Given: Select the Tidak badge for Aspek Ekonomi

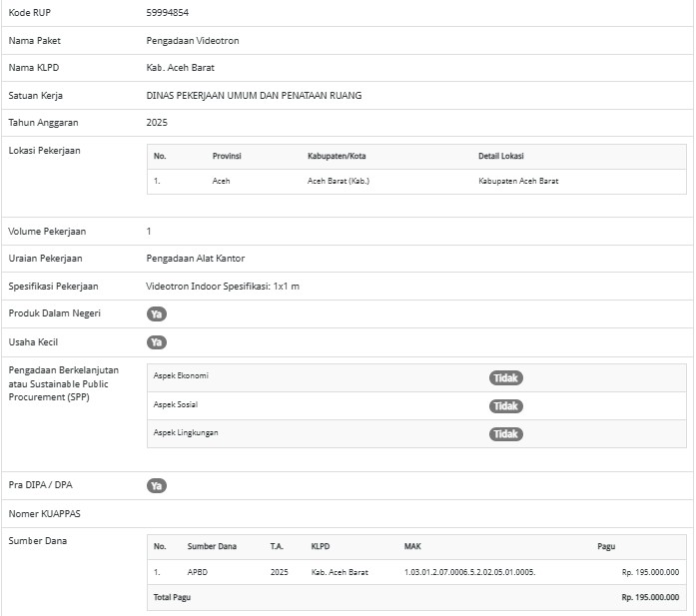Looking at the screenshot, I should point(505,378).
